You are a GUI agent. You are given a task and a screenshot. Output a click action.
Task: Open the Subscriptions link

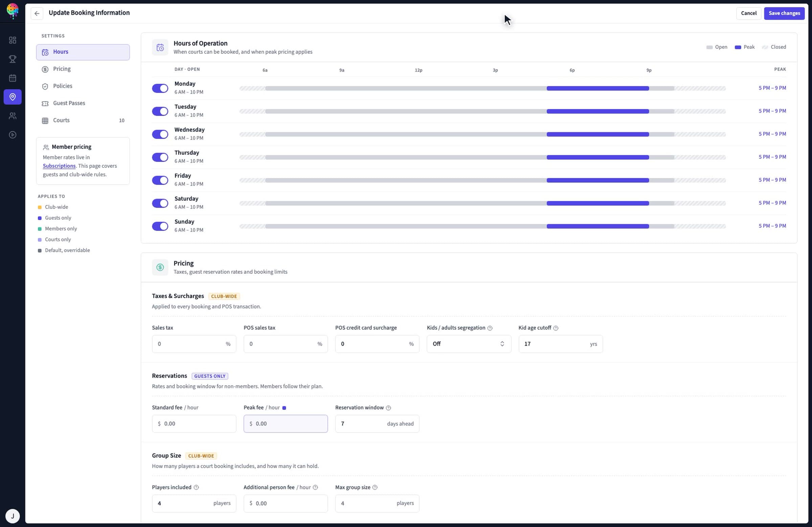[59, 166]
